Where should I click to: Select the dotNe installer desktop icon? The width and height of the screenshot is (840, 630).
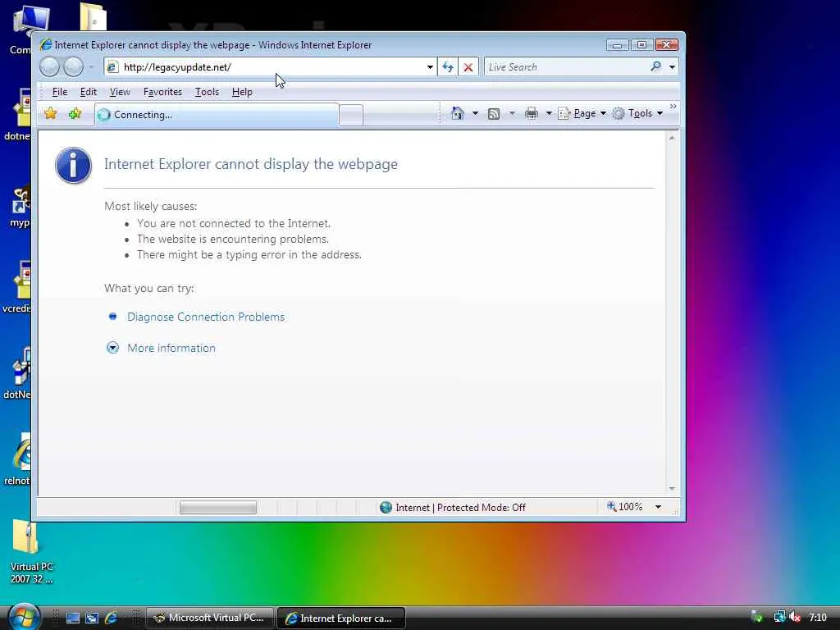[17, 373]
